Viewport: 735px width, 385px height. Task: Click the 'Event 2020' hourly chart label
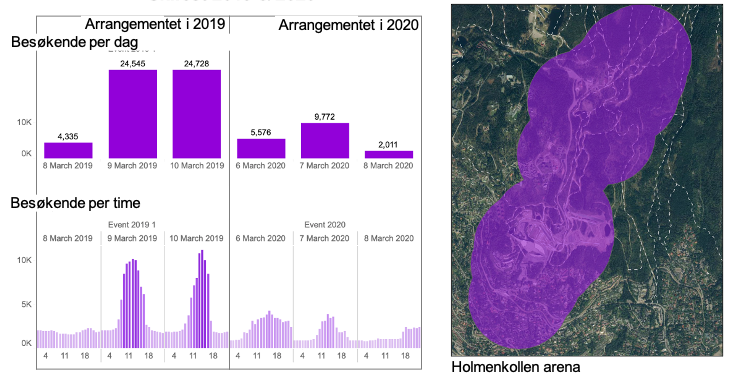coord(325,225)
